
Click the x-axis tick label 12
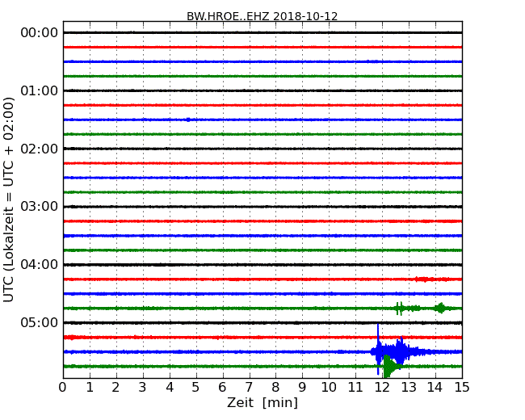point(382,388)
